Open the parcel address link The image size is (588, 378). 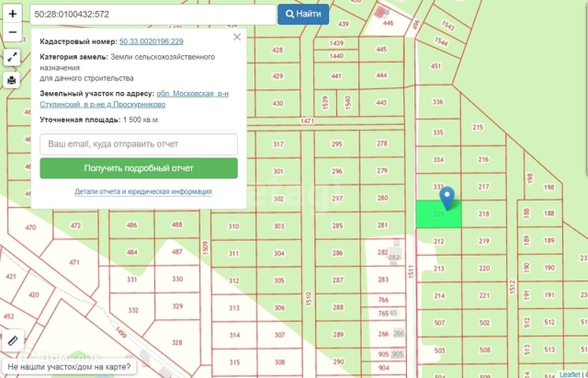click(135, 99)
